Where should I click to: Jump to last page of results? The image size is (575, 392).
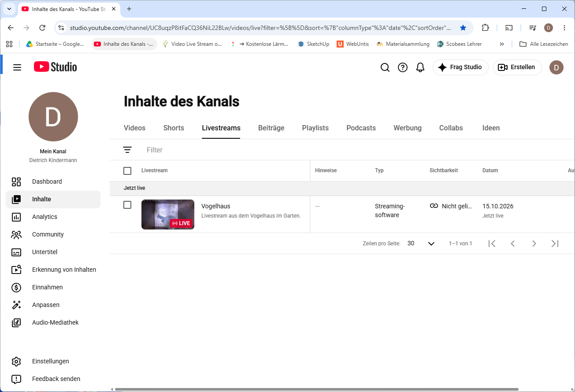pos(555,244)
